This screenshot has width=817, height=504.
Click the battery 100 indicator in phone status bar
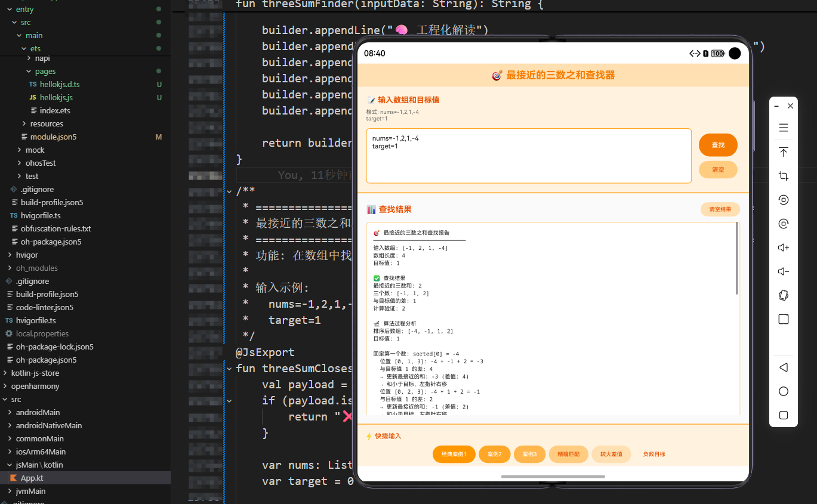[717, 54]
